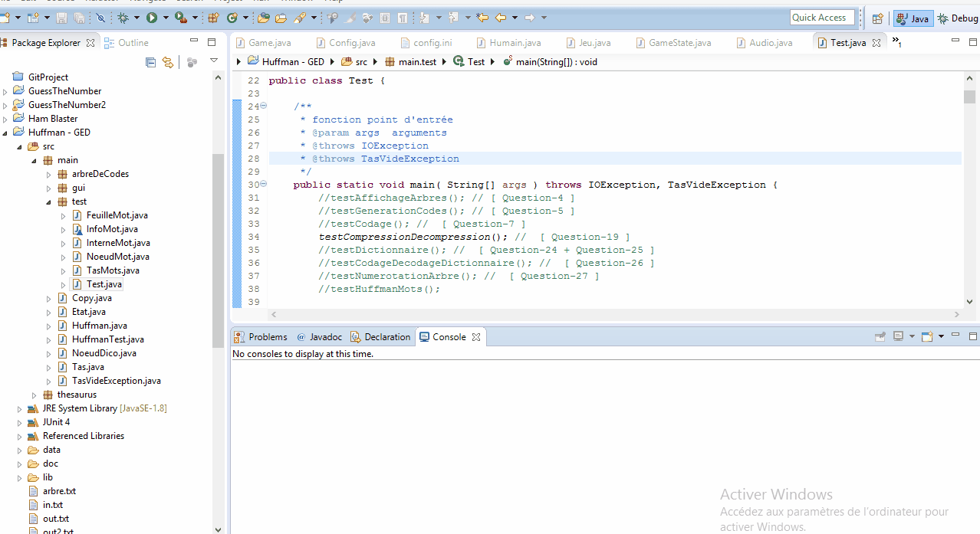The width and height of the screenshot is (980, 534).
Task: Select HuffmanTest.java in the tree
Action: [107, 339]
